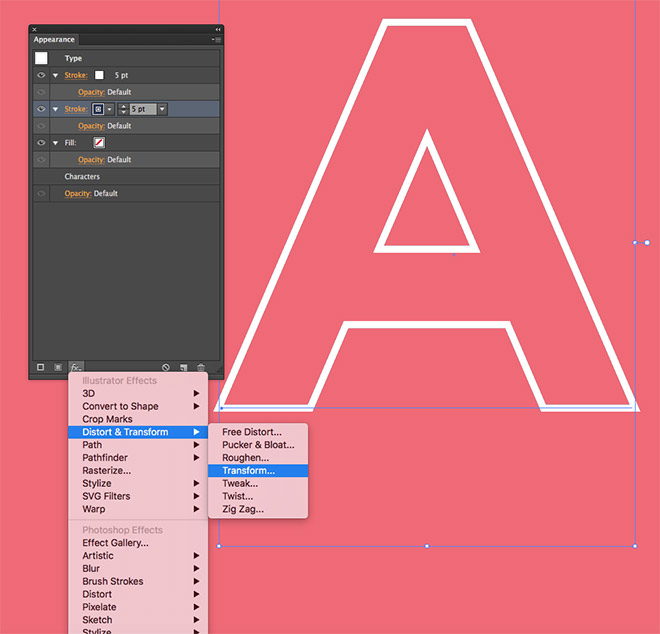Open the stroke color swatch dropdown arrow
The image size is (660, 634).
point(110,109)
